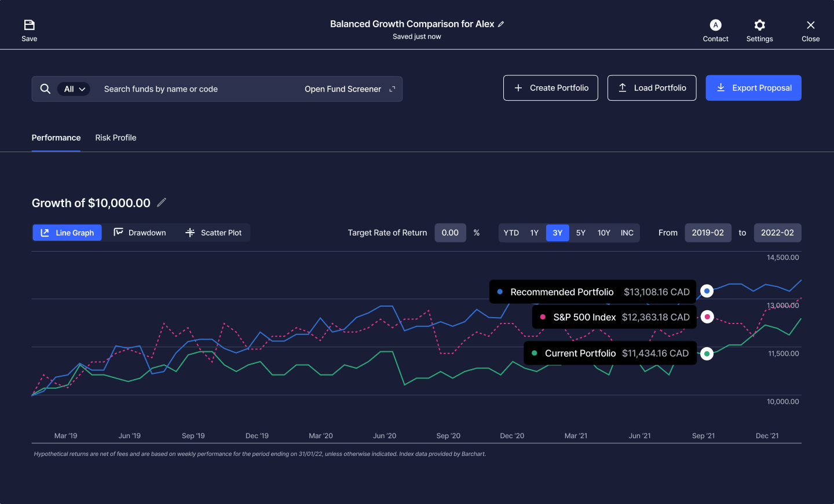Click the Create Portfolio button
The height and width of the screenshot is (504, 834).
550,88
